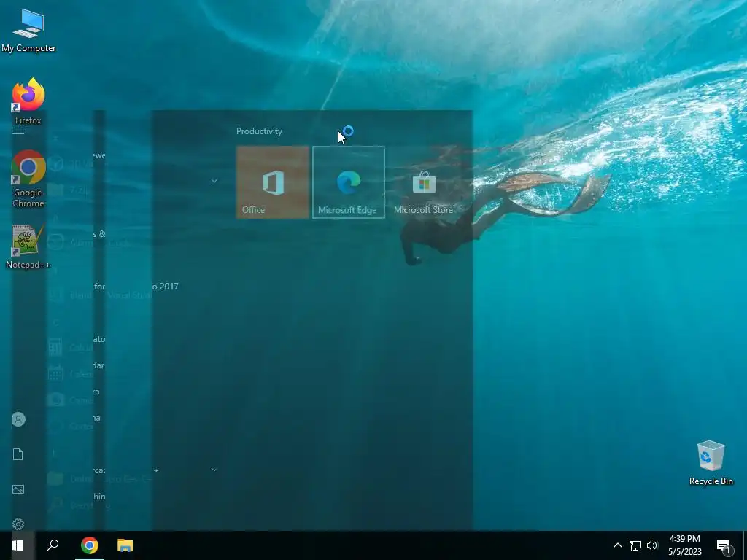Open the notification center icon
This screenshot has width=747, height=560.
(724, 546)
